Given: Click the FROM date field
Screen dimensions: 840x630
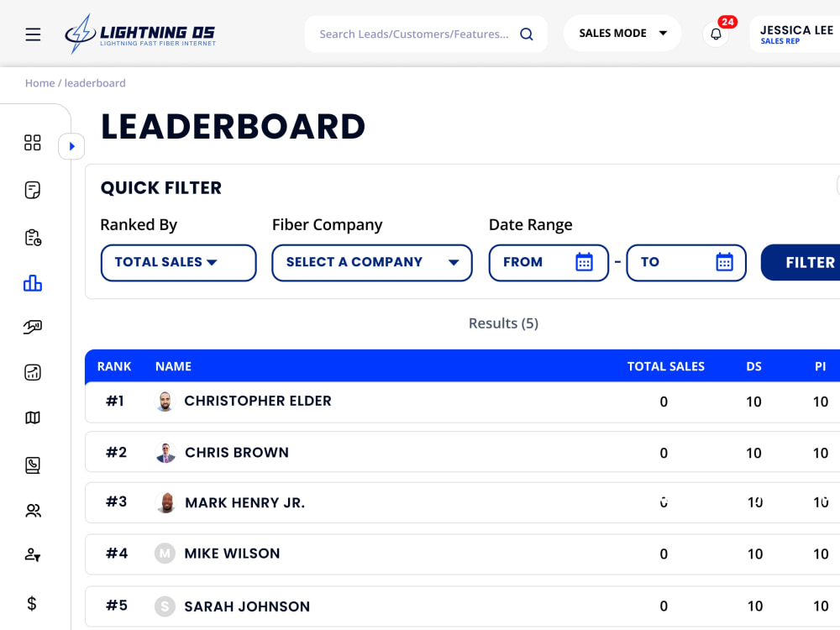Looking at the screenshot, I should (x=549, y=262).
